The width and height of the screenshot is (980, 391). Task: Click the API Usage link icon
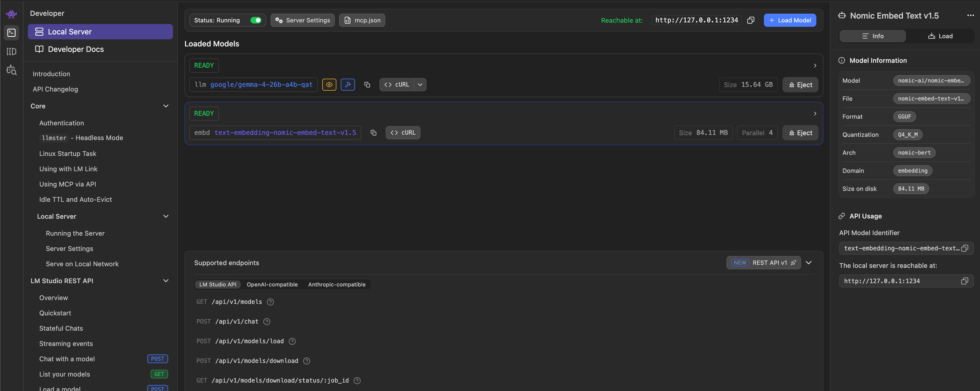tap(841, 216)
